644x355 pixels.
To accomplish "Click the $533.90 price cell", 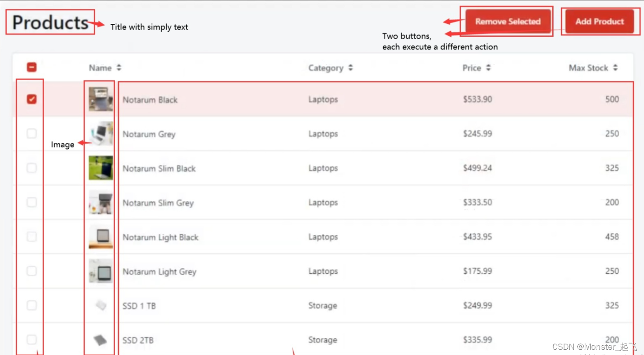I will tap(477, 99).
